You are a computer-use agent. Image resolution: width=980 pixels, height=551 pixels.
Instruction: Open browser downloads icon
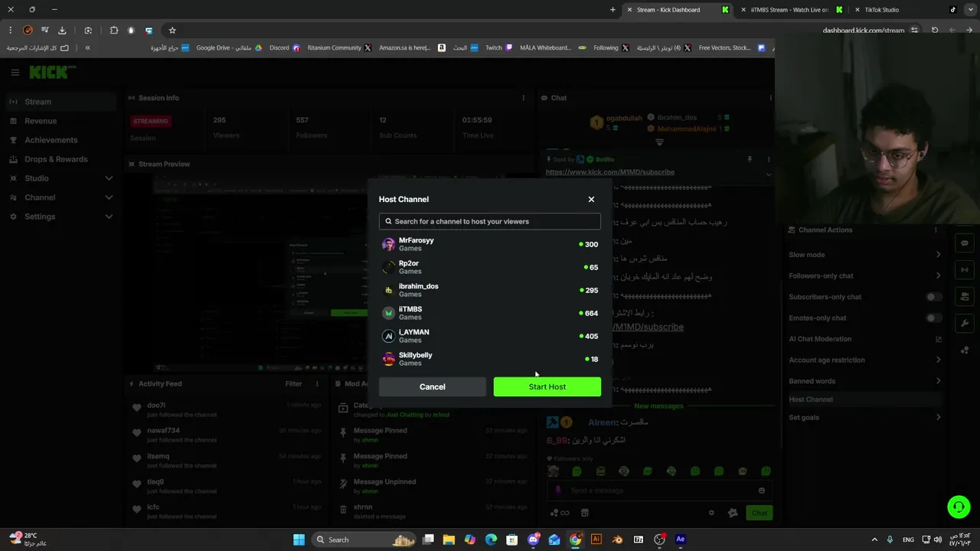62,31
